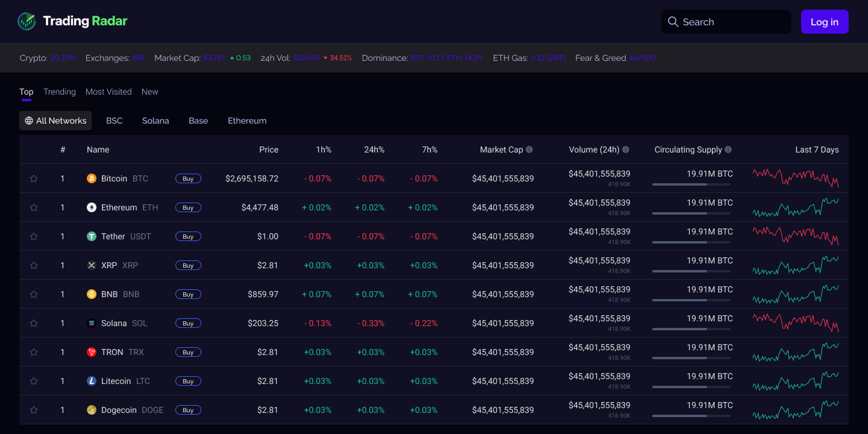The width and height of the screenshot is (868, 434).
Task: Click the Tether coin icon
Action: coord(92,236)
